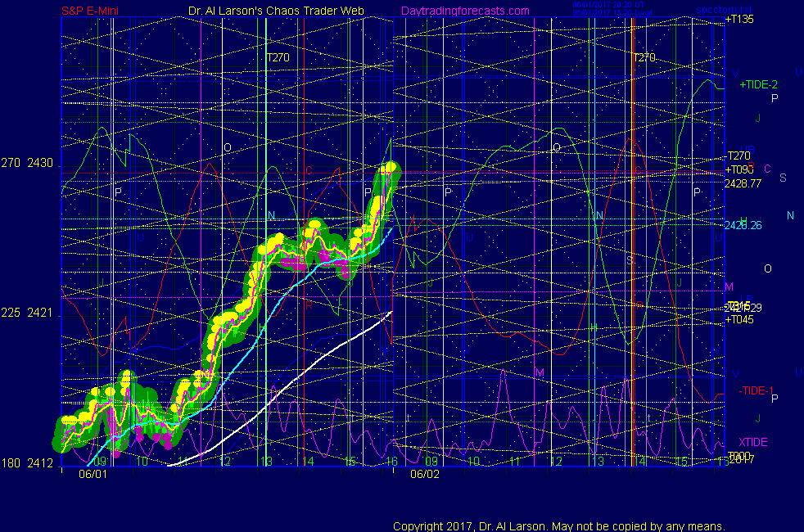Click the magenta C label right of +T090

[x=768, y=169]
